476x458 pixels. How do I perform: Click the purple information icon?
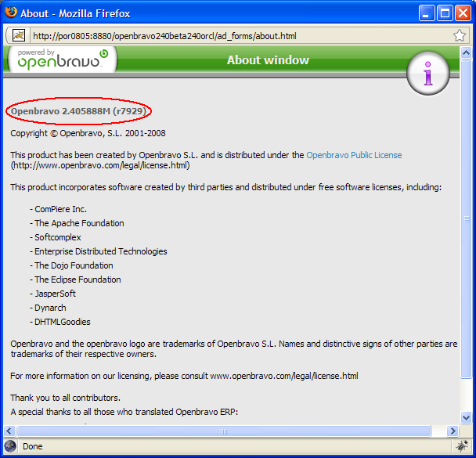click(428, 73)
